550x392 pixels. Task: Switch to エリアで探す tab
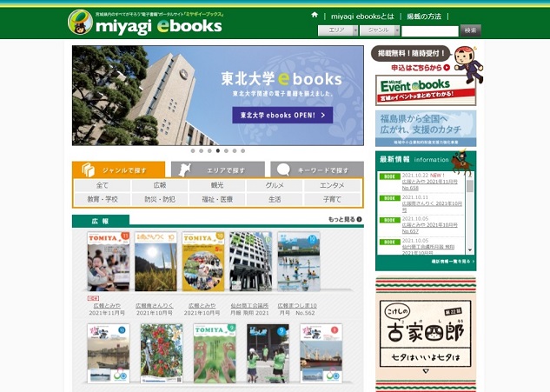coord(218,169)
